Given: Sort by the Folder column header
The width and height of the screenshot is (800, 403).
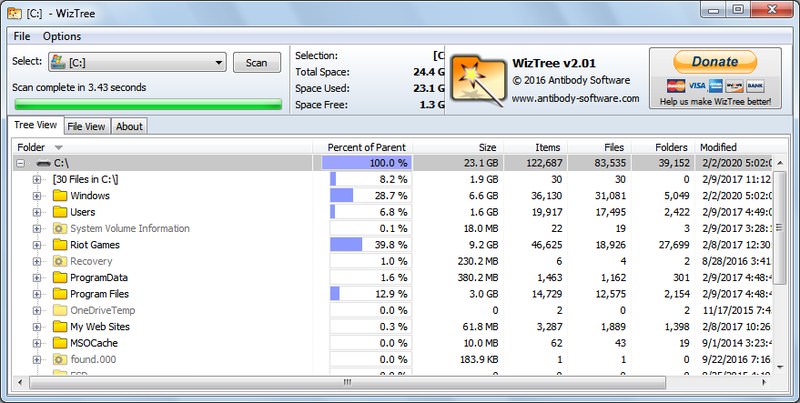Looking at the screenshot, I should (161, 147).
